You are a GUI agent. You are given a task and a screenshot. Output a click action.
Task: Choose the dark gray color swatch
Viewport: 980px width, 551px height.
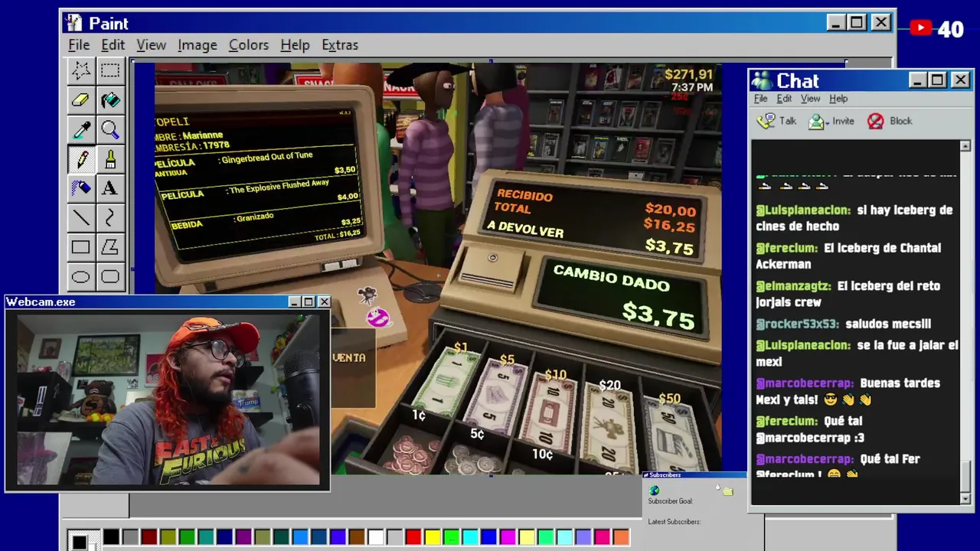130,537
